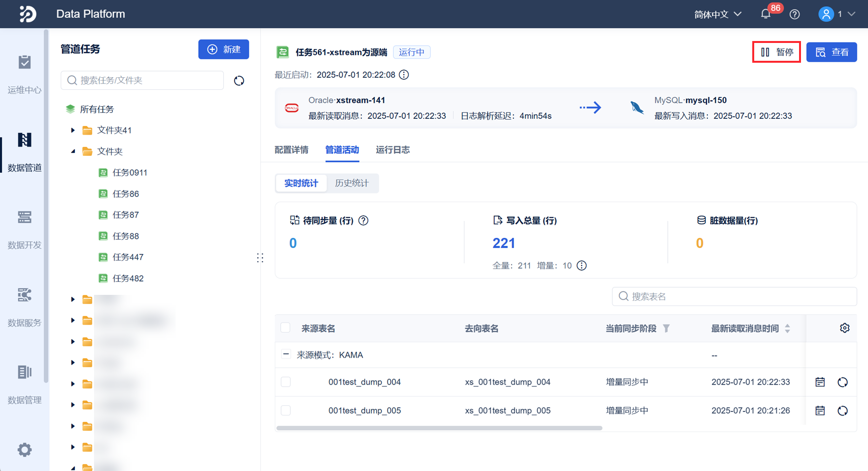Open the log icon for 001test_dump_005
The height and width of the screenshot is (471, 868).
[x=820, y=411]
